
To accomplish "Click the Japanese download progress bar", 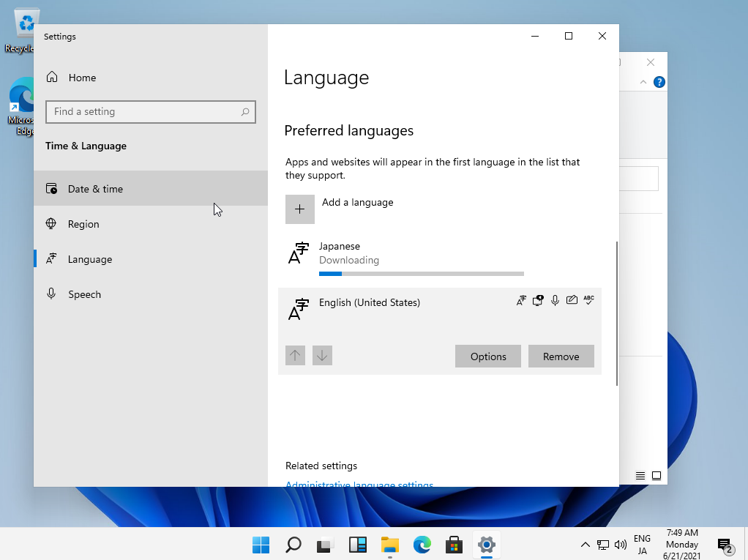I will pos(421,274).
